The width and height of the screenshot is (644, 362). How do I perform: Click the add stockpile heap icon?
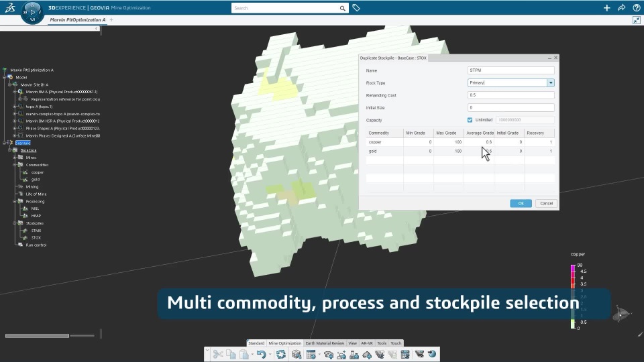tap(367, 354)
